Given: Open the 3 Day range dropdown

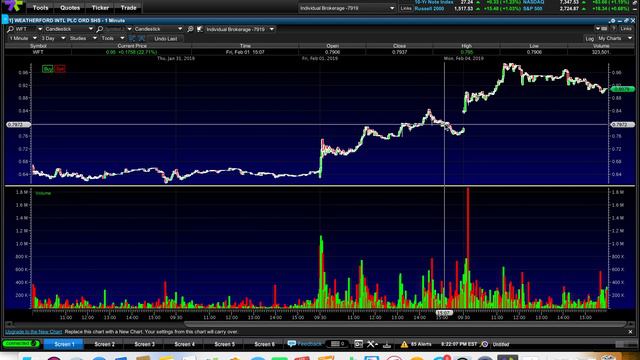Looking at the screenshot, I should [x=53, y=38].
